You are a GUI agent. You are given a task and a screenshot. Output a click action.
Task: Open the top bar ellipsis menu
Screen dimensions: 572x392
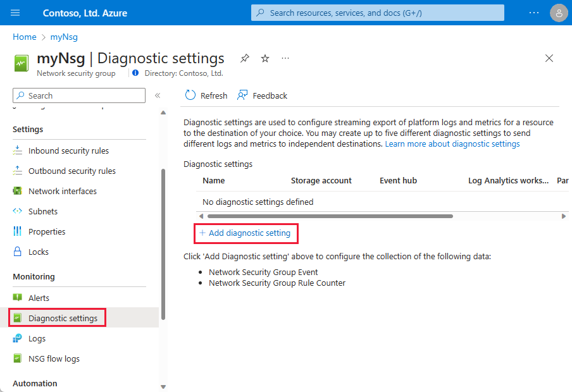pos(534,13)
